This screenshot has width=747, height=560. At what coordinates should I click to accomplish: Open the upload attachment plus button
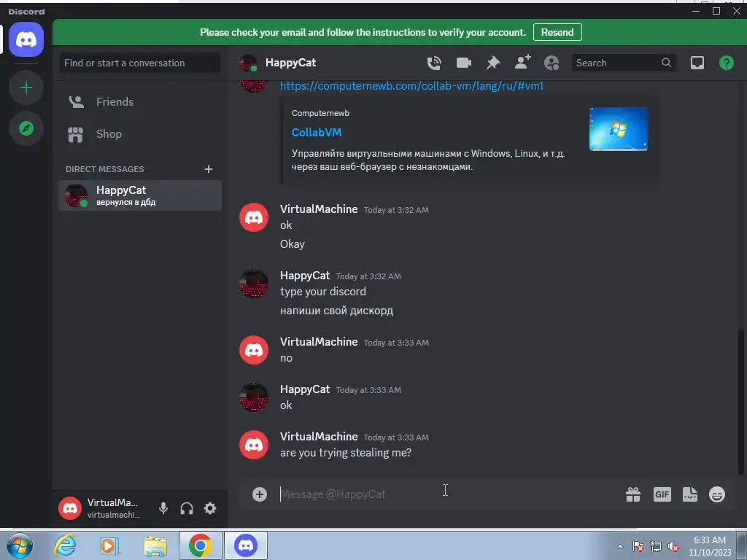tap(259, 494)
